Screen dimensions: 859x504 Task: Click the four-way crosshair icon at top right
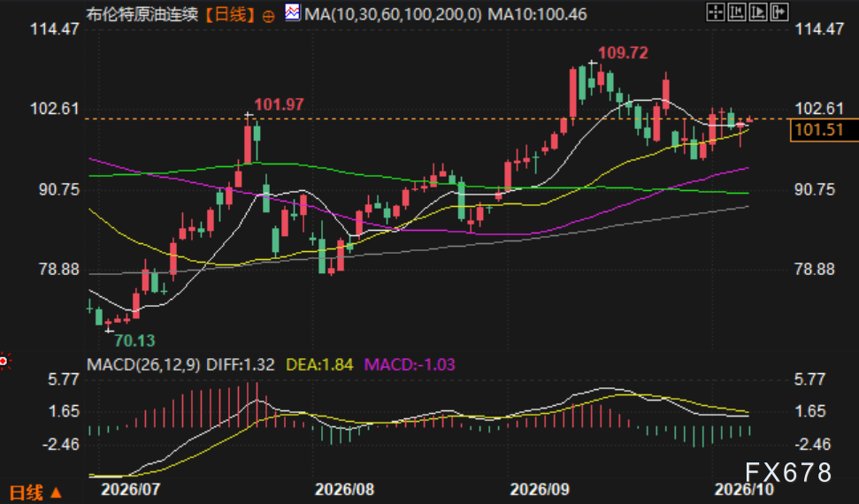[x=716, y=11]
